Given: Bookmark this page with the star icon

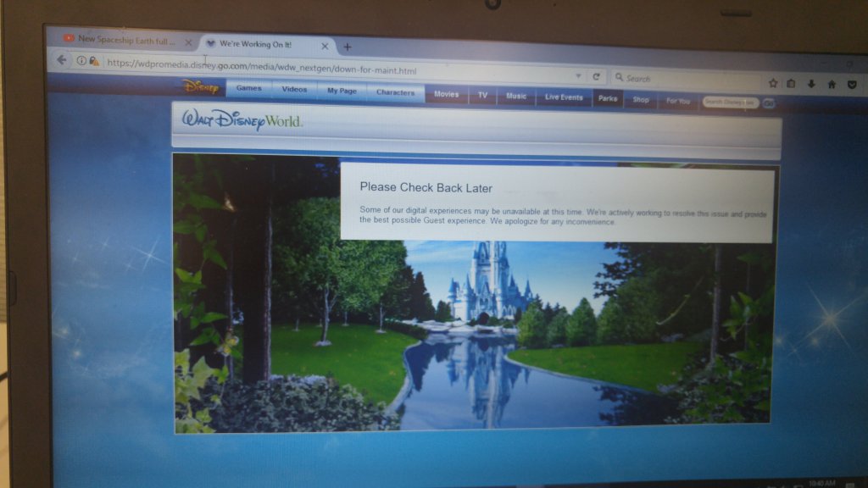Looking at the screenshot, I should [773, 83].
